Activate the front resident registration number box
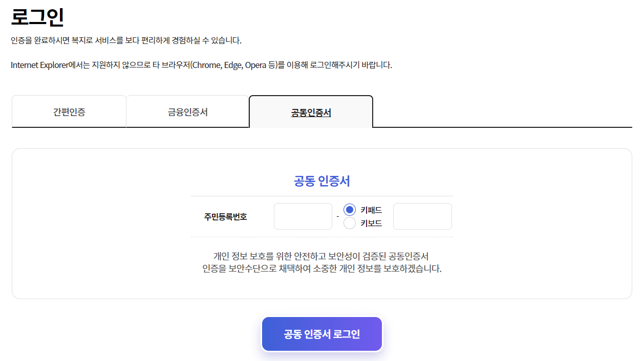This screenshot has width=644, height=361. (303, 216)
